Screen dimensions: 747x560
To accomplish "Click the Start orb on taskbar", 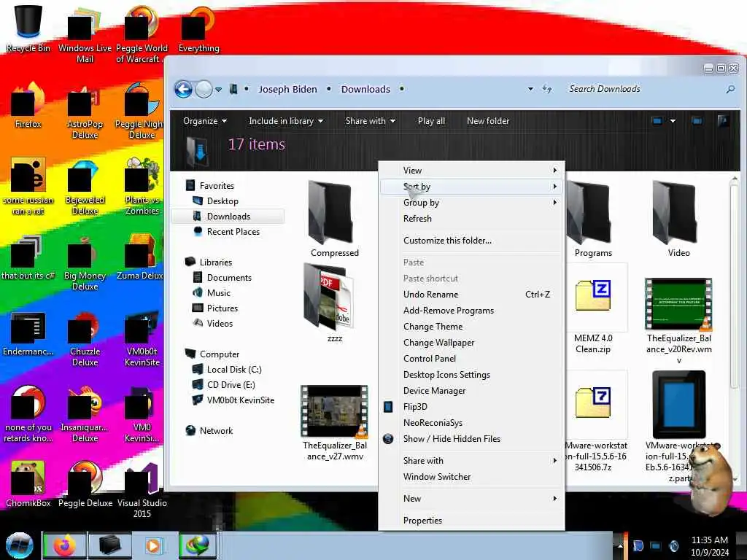I will pyautogui.click(x=20, y=545).
